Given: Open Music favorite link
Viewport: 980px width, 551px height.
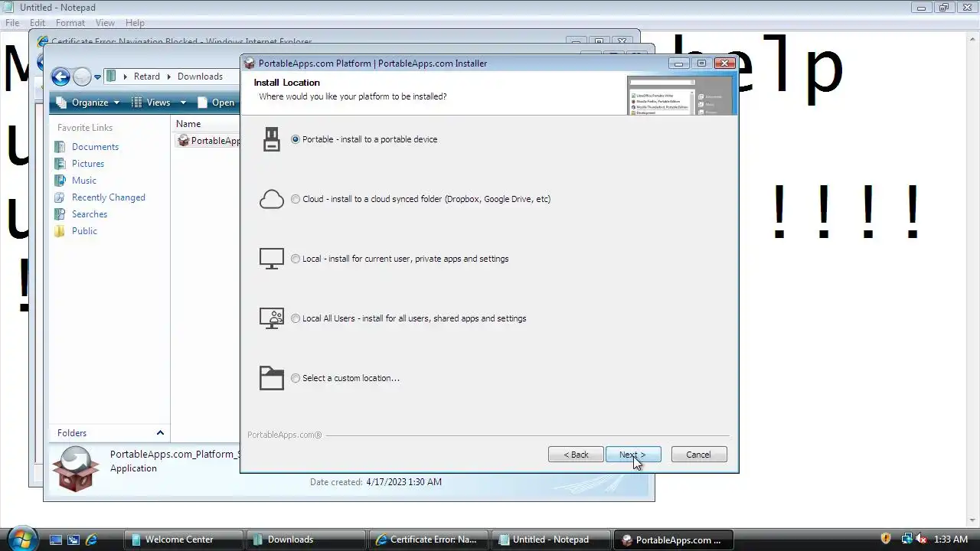Looking at the screenshot, I should (x=84, y=181).
